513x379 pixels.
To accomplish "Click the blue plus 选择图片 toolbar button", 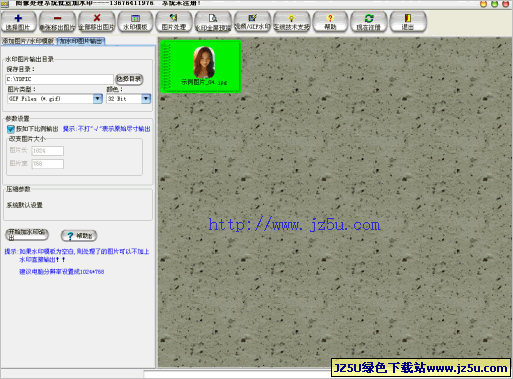I will (x=18, y=22).
